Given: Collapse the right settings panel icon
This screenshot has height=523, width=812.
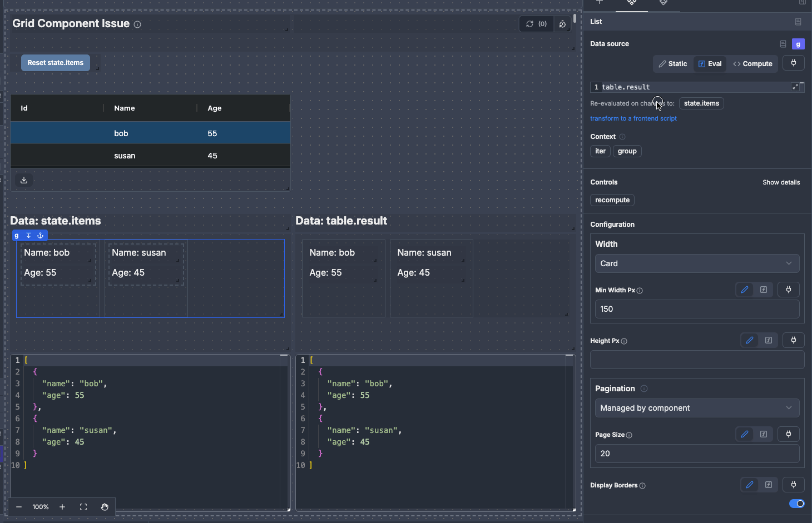Looking at the screenshot, I should pos(803,2).
